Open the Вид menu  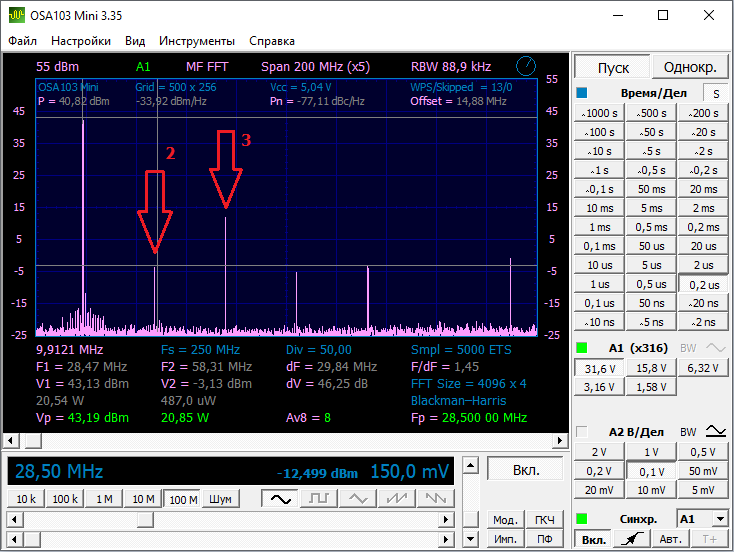pyautogui.click(x=135, y=41)
